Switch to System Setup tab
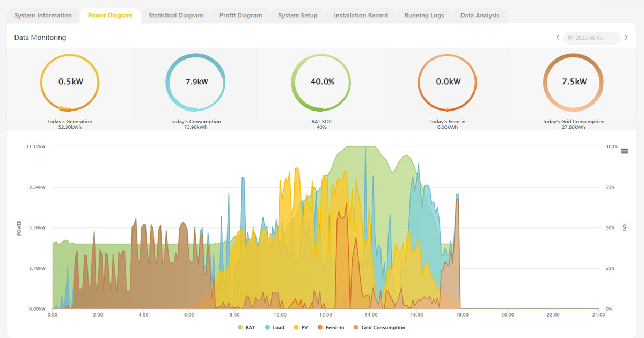 pos(298,16)
